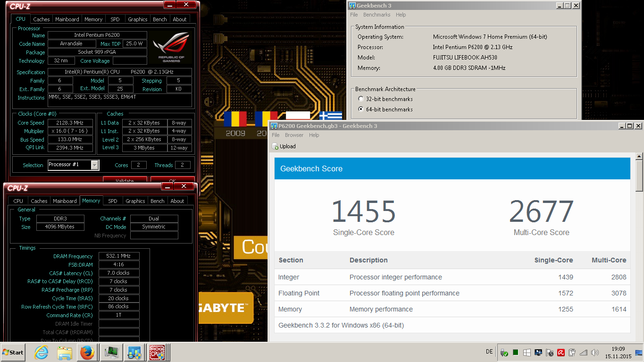Select 64-bit benchmarks radio button
This screenshot has height=362, width=644.
pyautogui.click(x=361, y=109)
